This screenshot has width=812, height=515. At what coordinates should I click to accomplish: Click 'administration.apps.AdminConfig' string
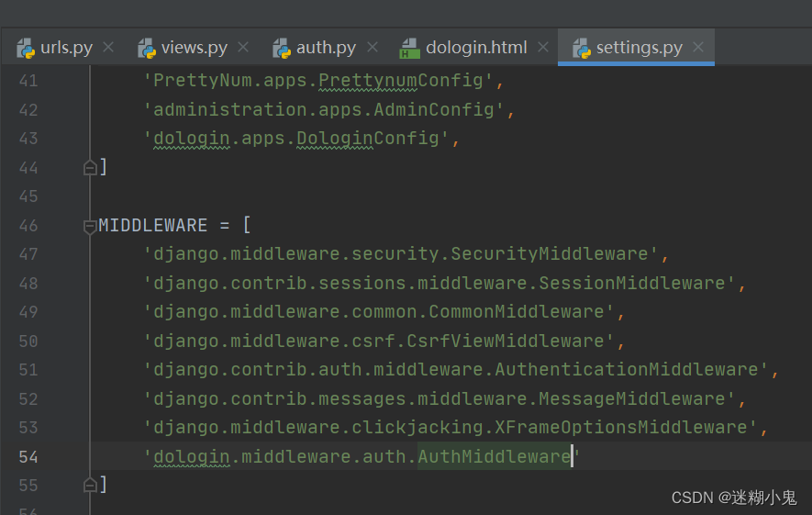click(x=324, y=110)
